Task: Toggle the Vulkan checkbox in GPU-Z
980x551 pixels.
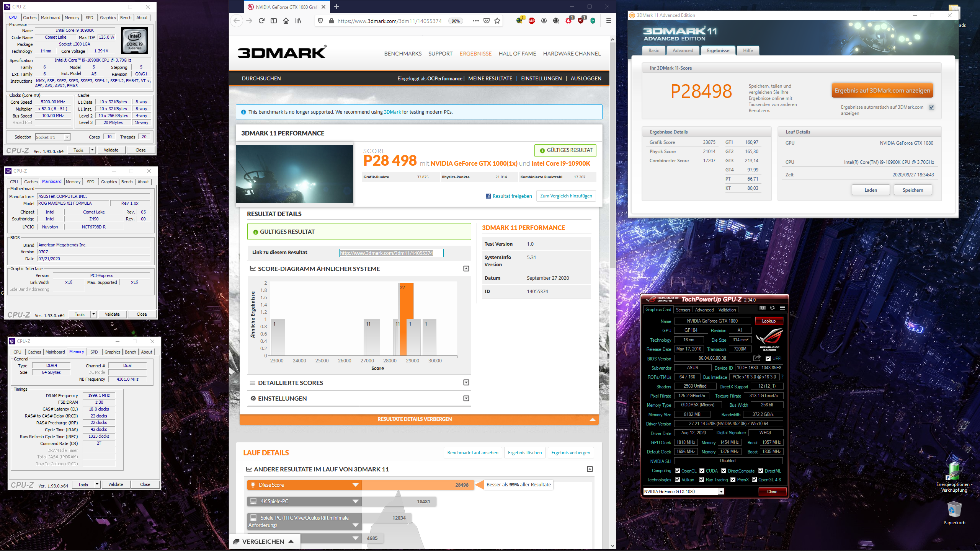Action: 678,480
